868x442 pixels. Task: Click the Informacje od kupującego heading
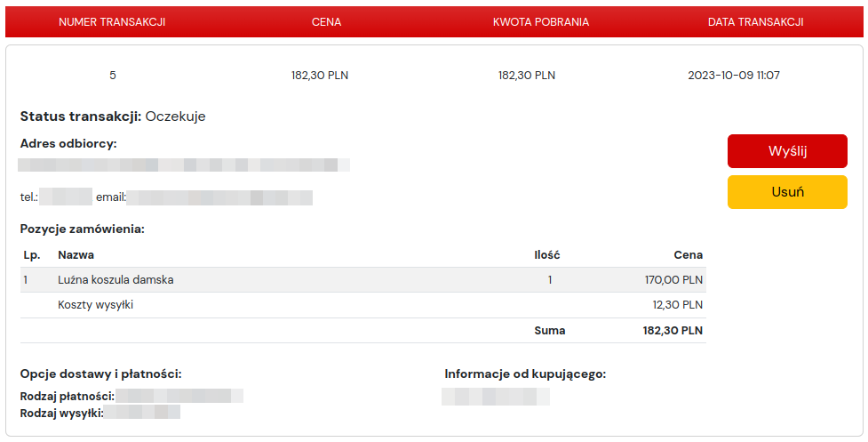525,374
